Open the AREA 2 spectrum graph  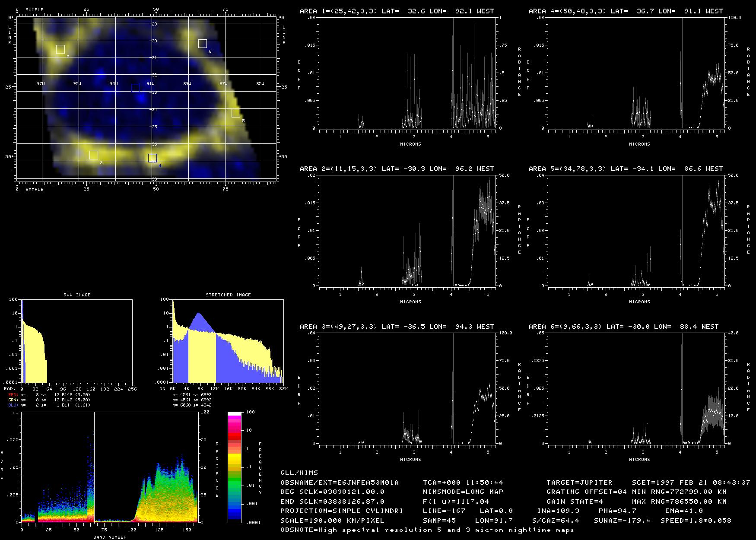pos(407,230)
